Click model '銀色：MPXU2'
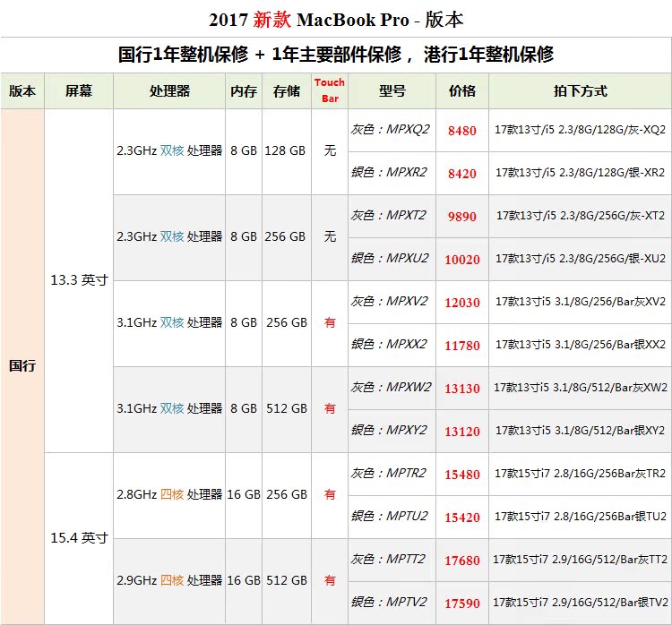Screen dimensions: 672x625 click(x=390, y=258)
